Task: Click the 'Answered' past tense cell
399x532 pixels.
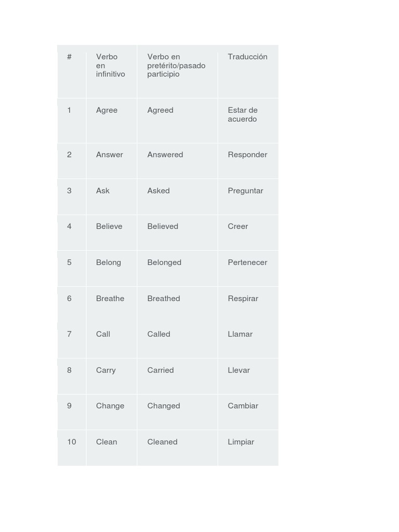Action: 165,155
